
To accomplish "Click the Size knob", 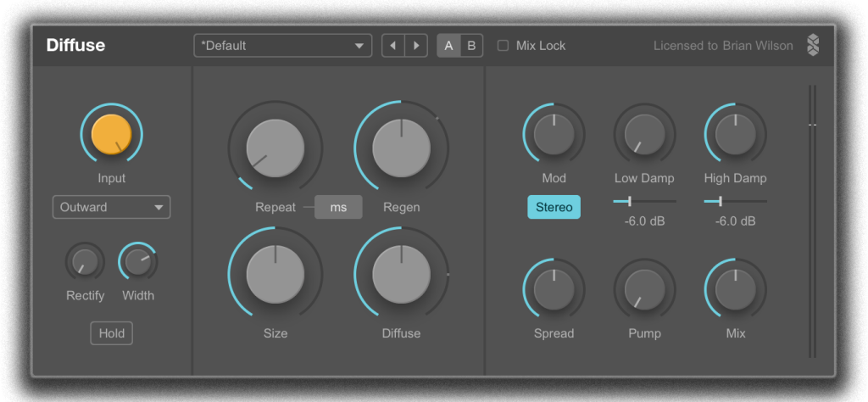I will [275, 274].
